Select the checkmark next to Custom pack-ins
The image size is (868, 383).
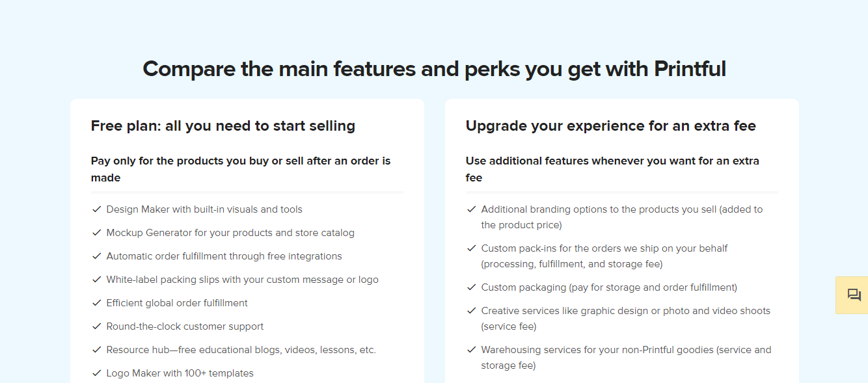470,248
